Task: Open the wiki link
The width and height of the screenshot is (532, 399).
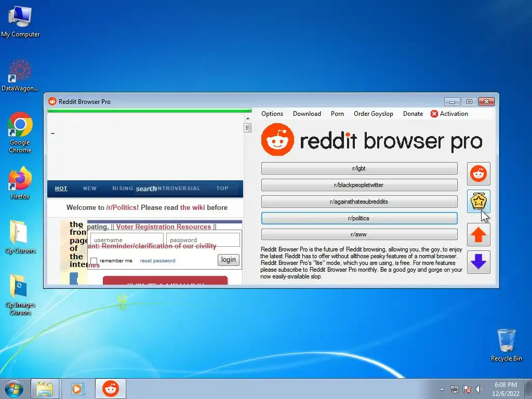Action: 192,207
